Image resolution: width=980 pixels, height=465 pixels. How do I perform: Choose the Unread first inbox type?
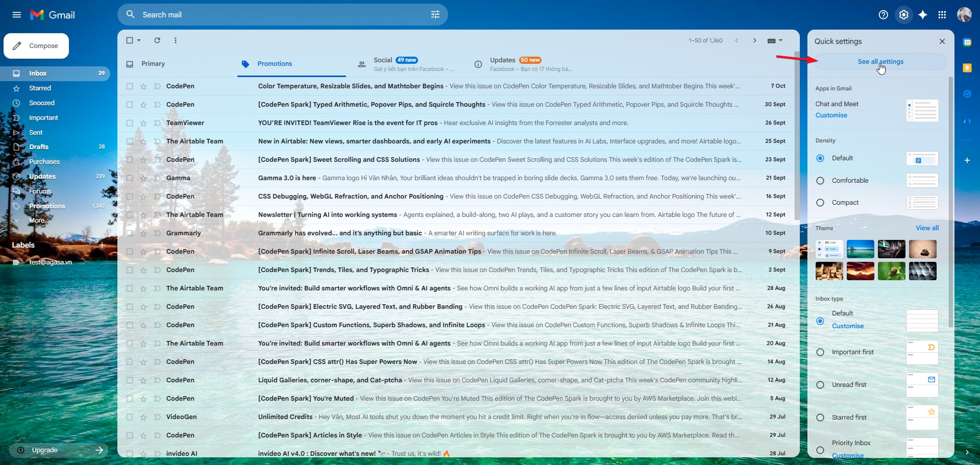[820, 385]
